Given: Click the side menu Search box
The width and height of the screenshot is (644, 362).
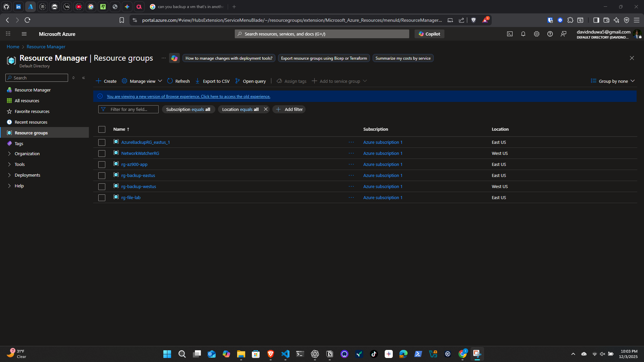Looking at the screenshot, I should (x=37, y=78).
